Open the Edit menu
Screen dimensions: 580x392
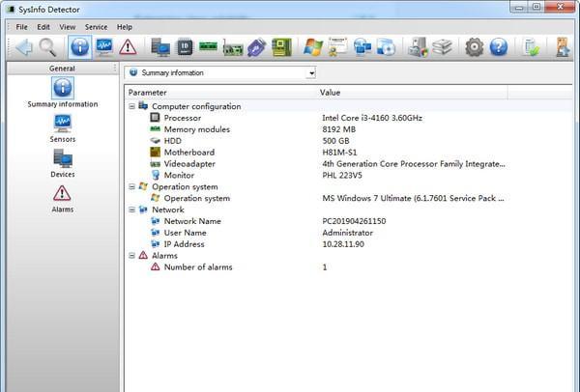click(x=43, y=27)
